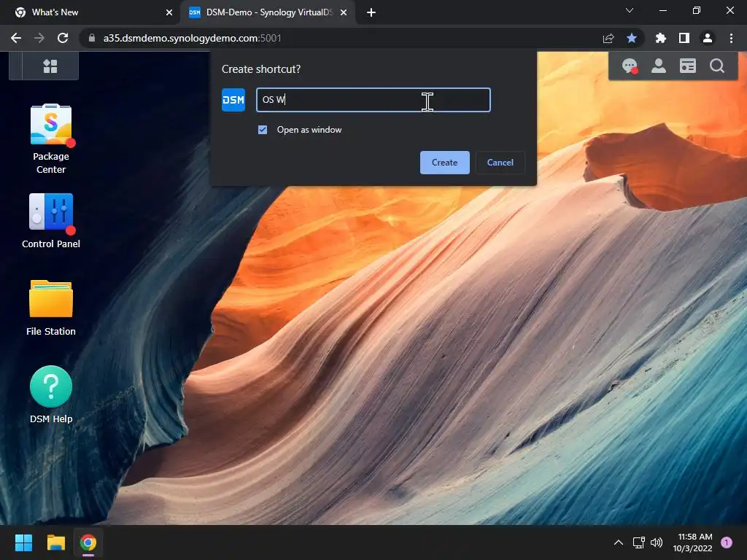
Task: Open network icon in system tray
Action: [638, 542]
